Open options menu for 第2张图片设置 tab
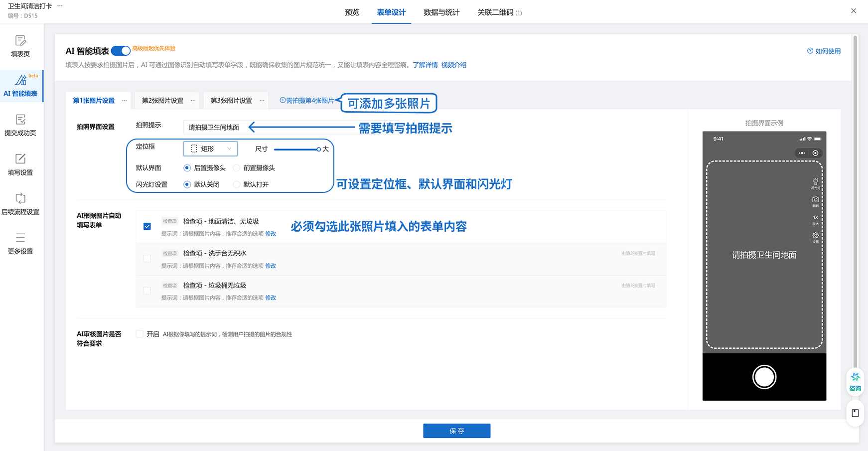This screenshot has width=868, height=451. [193, 101]
